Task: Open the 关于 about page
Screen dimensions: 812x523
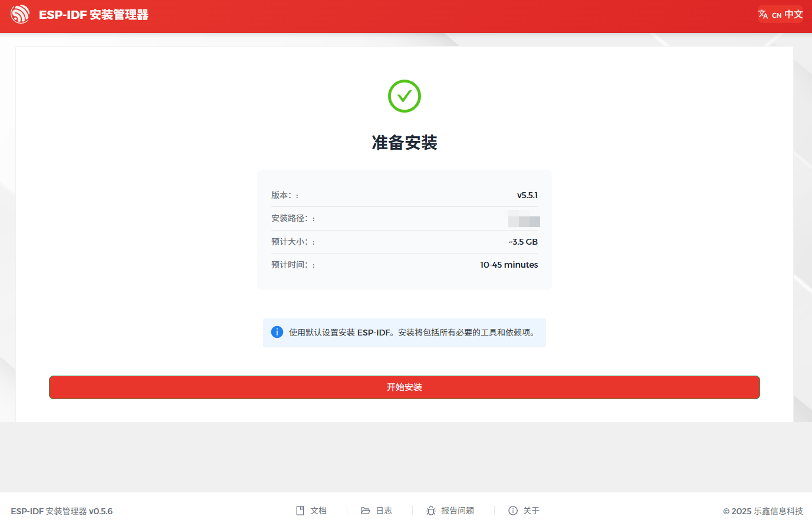Action: (530, 510)
